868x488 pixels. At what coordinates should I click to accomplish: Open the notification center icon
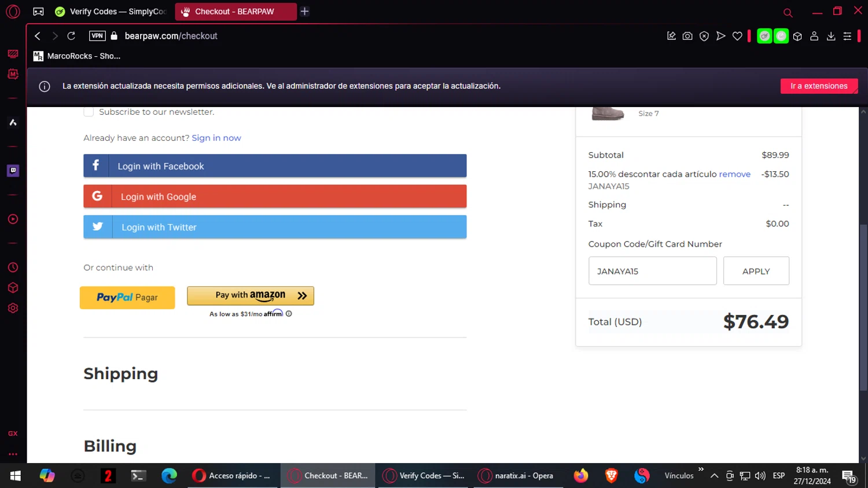(x=849, y=476)
